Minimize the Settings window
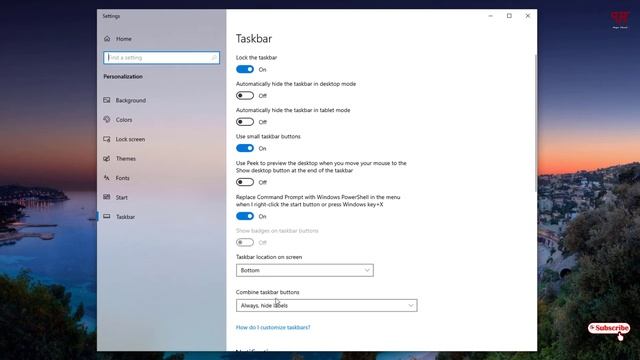This screenshot has width=640, height=360. point(491,16)
